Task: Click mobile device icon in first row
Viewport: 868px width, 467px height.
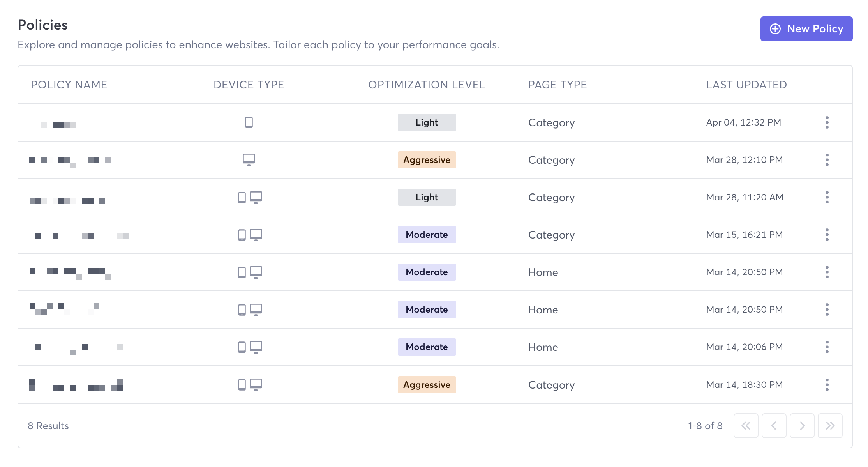Action: pyautogui.click(x=249, y=122)
